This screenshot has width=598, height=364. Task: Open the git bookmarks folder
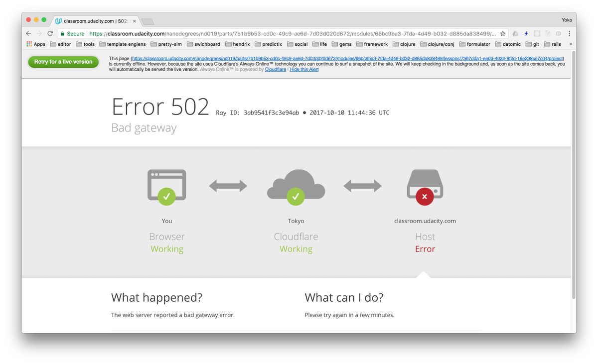click(533, 44)
